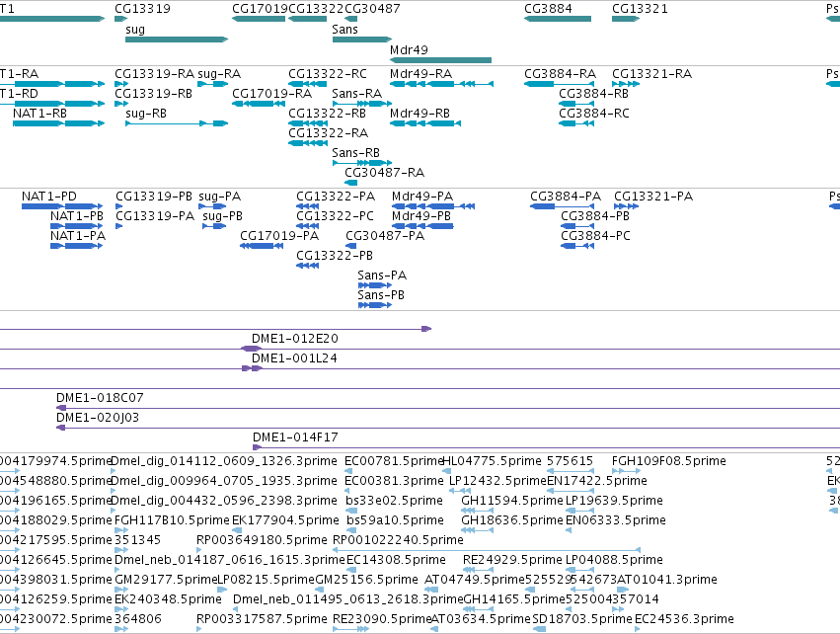Open the CG17019-RA transcript label
Image resolution: width=840 pixels, height=634 pixels.
point(271,94)
